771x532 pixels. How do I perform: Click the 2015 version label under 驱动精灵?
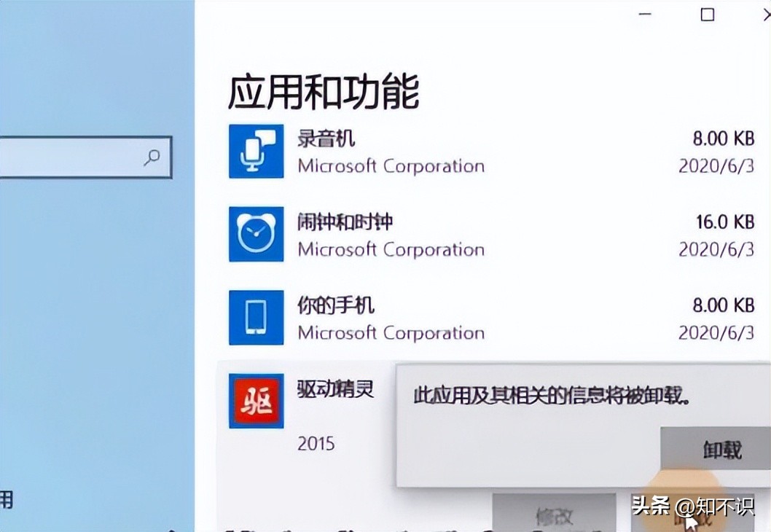(x=316, y=444)
